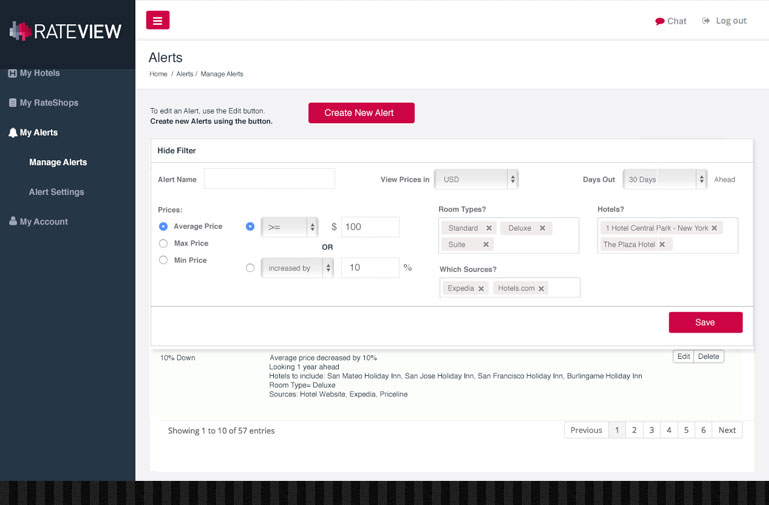The height and width of the screenshot is (505, 769).
Task: Click the Create New Alert button
Action: tap(361, 113)
